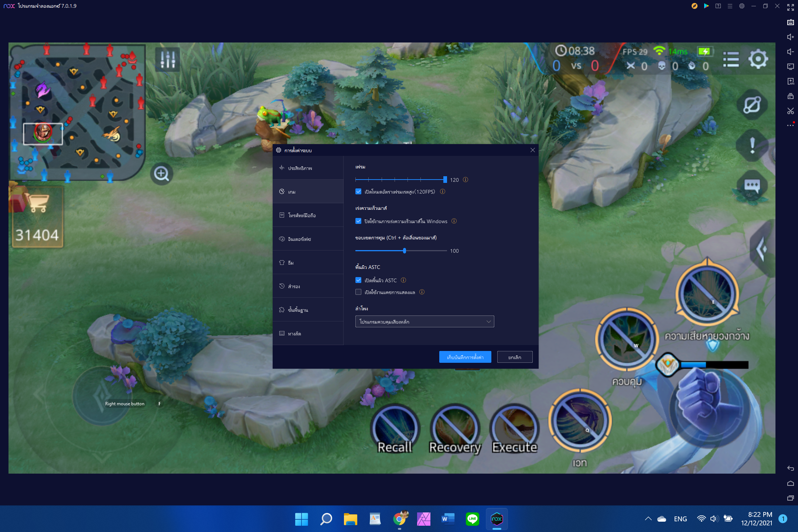Open the Nox title bar hamburger menu
Viewport: 798px width, 532px height.
coord(730,6)
